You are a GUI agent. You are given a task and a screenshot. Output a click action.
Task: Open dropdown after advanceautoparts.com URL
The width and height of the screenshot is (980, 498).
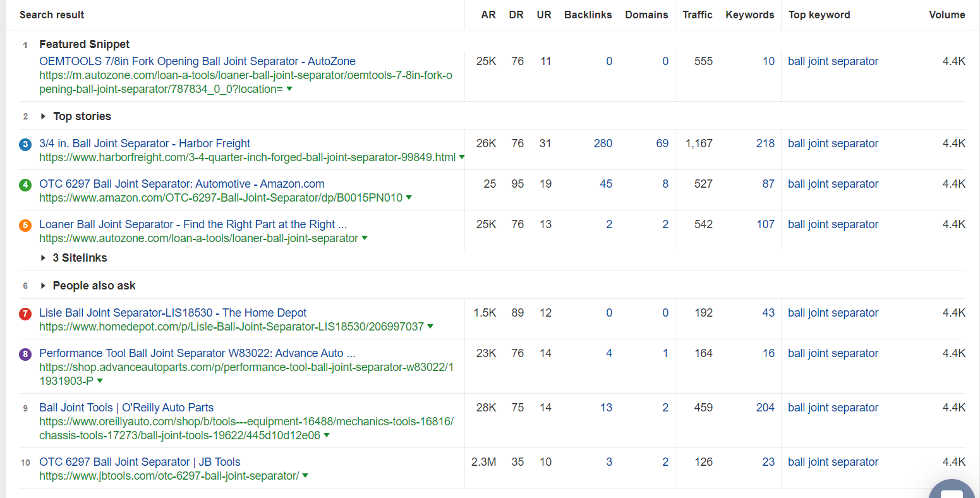click(100, 381)
